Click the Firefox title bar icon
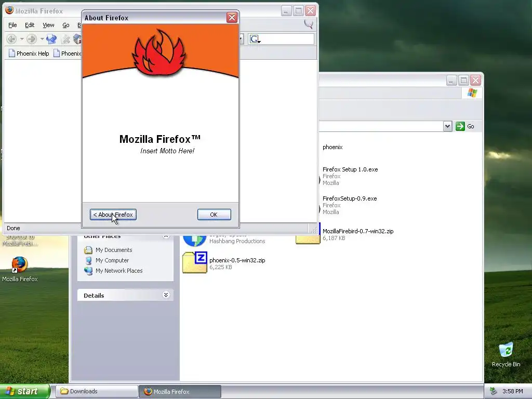532x399 pixels. pos(9,10)
